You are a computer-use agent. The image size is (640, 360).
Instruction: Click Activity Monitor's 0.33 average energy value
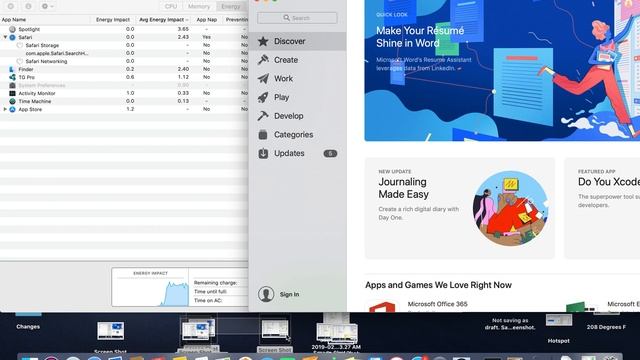click(183, 93)
